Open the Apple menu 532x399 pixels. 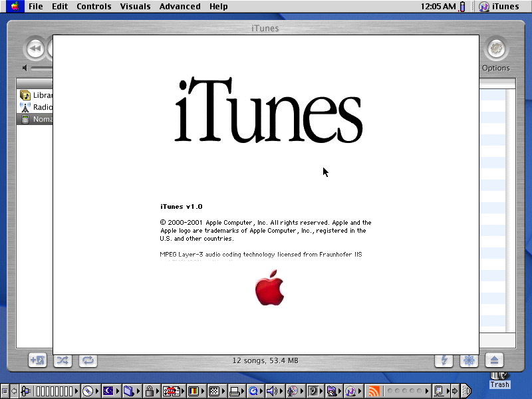pyautogui.click(x=15, y=6)
